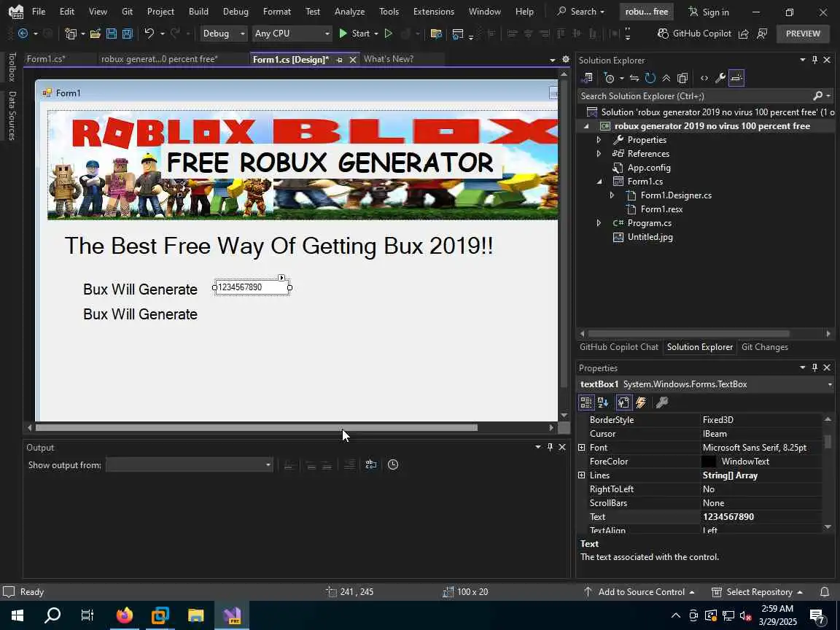Switch to the What's New? tab
The width and height of the screenshot is (840, 630).
(389, 59)
